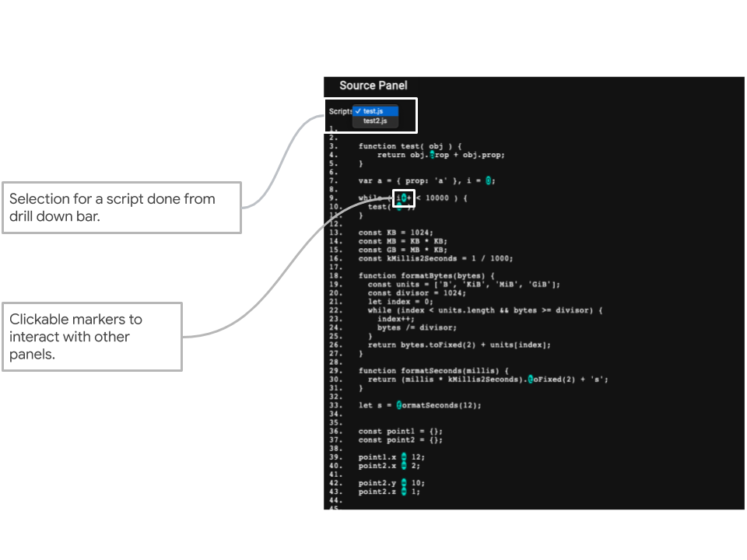Click the Scripts label beside the dropdown
This screenshot has height=560, width=747.
click(x=340, y=111)
